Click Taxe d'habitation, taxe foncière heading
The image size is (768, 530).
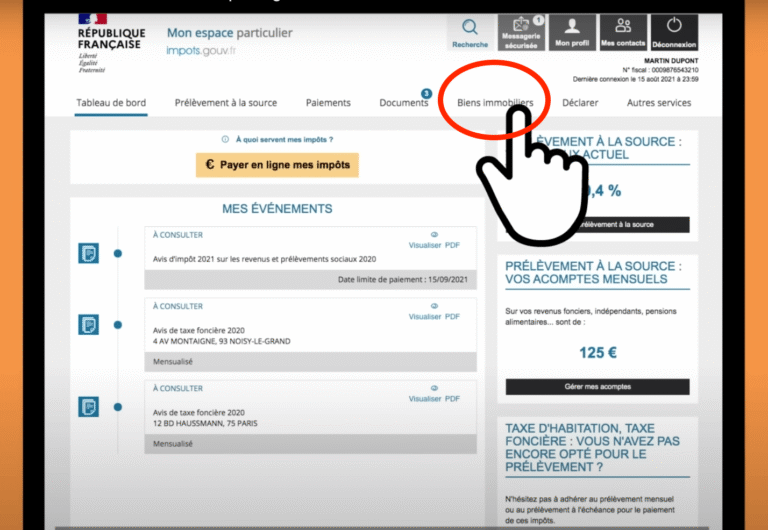[593, 448]
